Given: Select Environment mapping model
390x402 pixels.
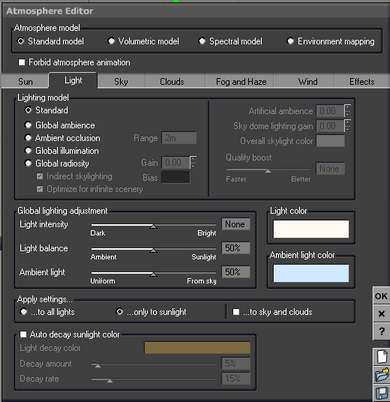Looking at the screenshot, I should click(290, 41).
